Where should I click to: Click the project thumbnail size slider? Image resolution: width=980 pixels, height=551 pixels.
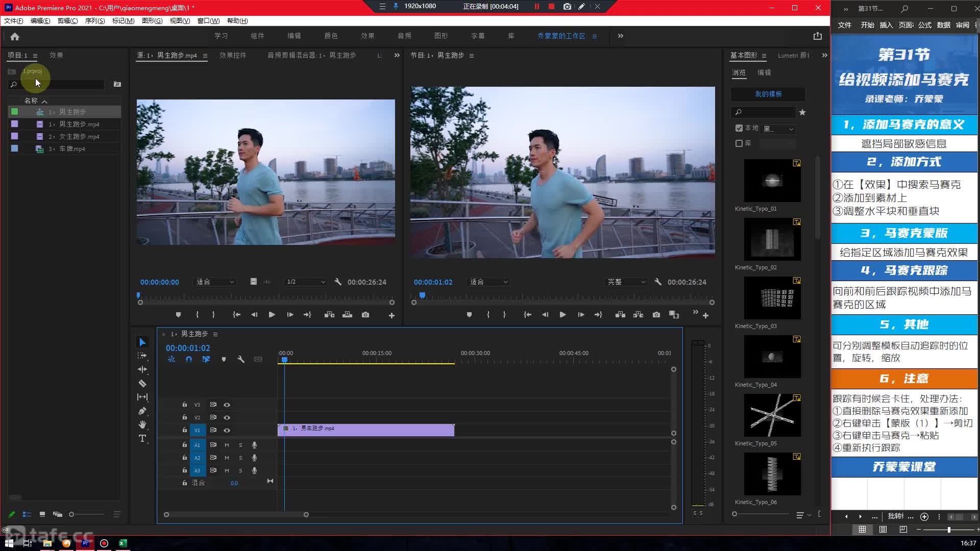pyautogui.click(x=87, y=514)
